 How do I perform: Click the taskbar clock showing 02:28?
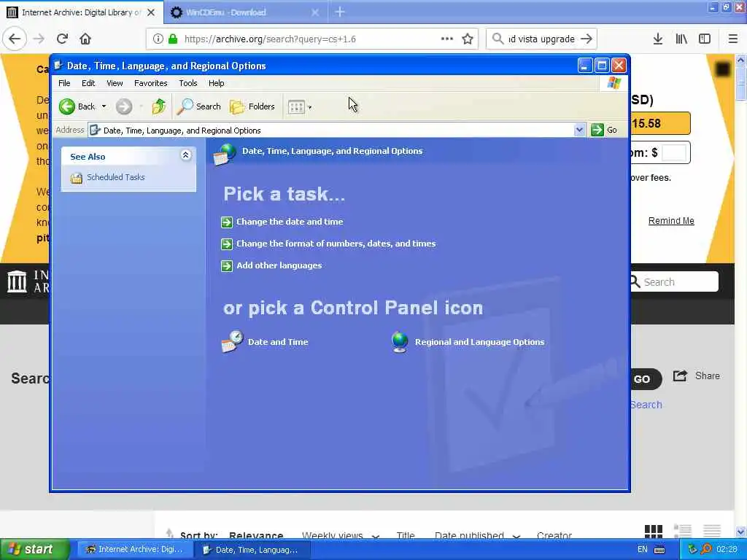click(726, 549)
